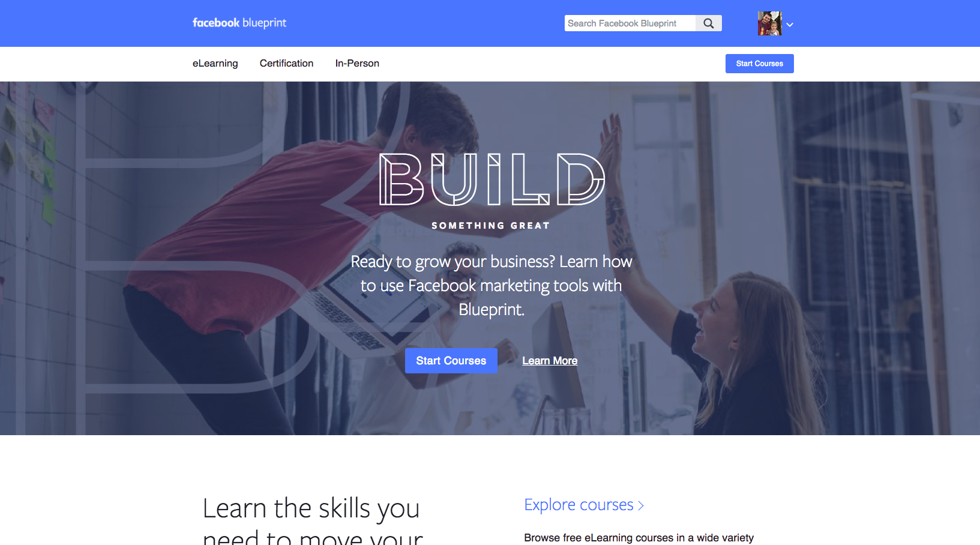
Task: Open the eLearning menu item
Action: tap(215, 64)
